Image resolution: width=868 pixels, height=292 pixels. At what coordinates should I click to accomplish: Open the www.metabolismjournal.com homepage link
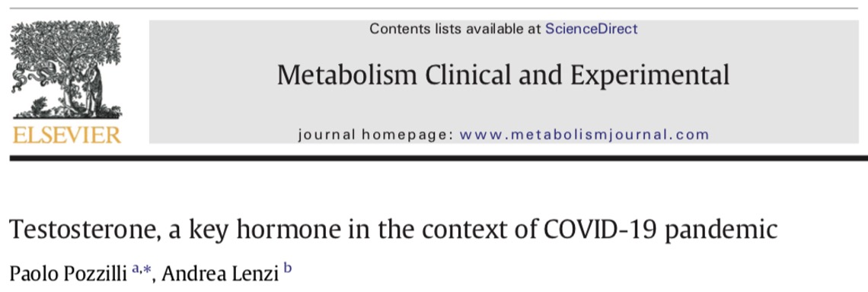point(584,135)
